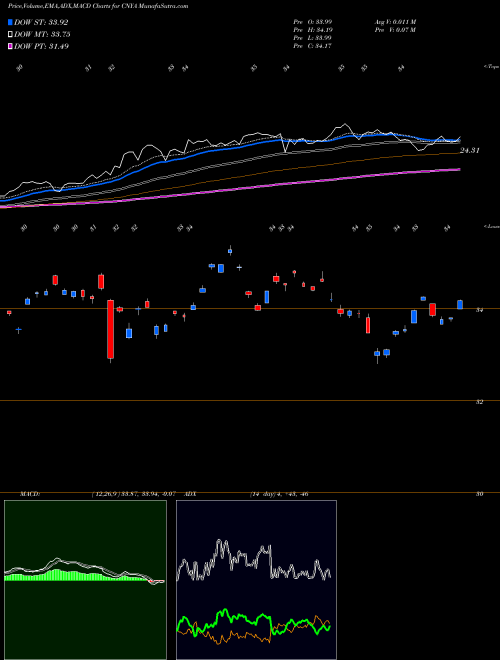Click the ADX panel heading
500x660 pixels.
(190, 494)
